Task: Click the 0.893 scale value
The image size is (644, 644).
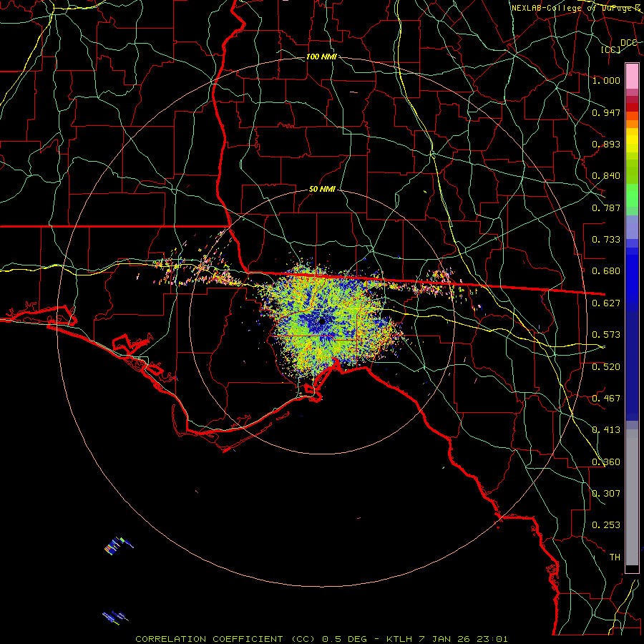Action: click(x=606, y=144)
